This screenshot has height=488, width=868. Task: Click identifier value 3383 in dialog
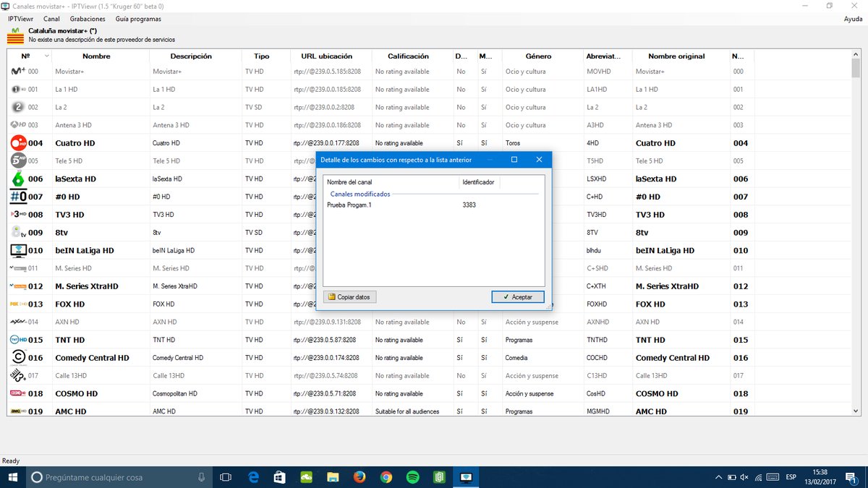469,205
